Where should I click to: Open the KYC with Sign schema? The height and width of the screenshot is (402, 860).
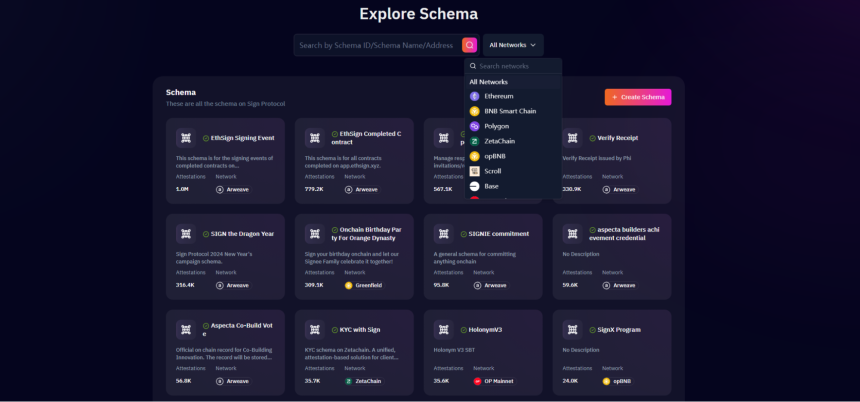(360, 330)
